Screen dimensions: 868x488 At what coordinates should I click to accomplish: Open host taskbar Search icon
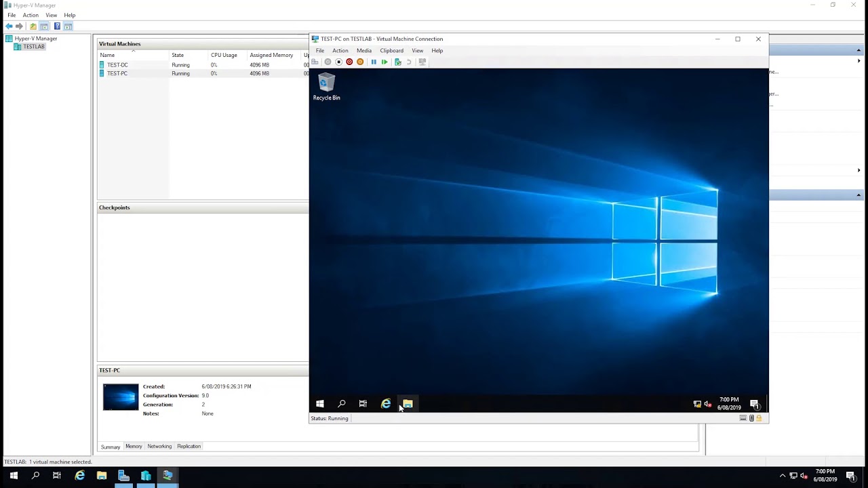pyautogui.click(x=35, y=476)
